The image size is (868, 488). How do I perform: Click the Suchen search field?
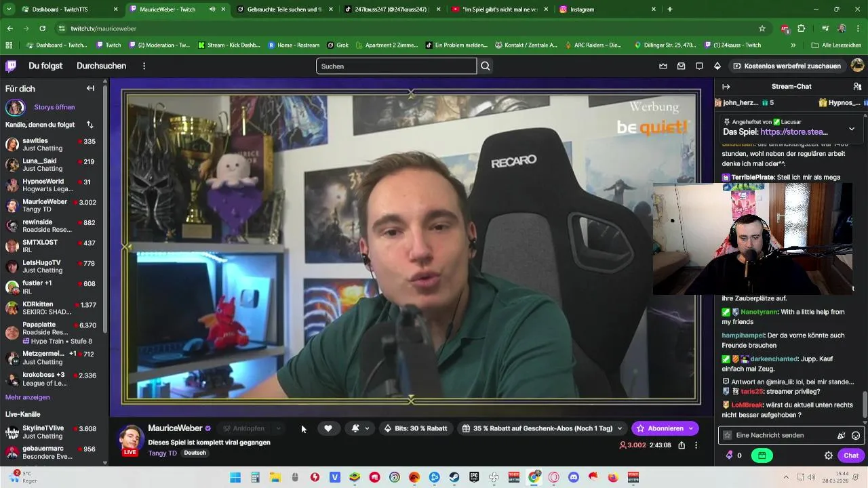tap(396, 66)
